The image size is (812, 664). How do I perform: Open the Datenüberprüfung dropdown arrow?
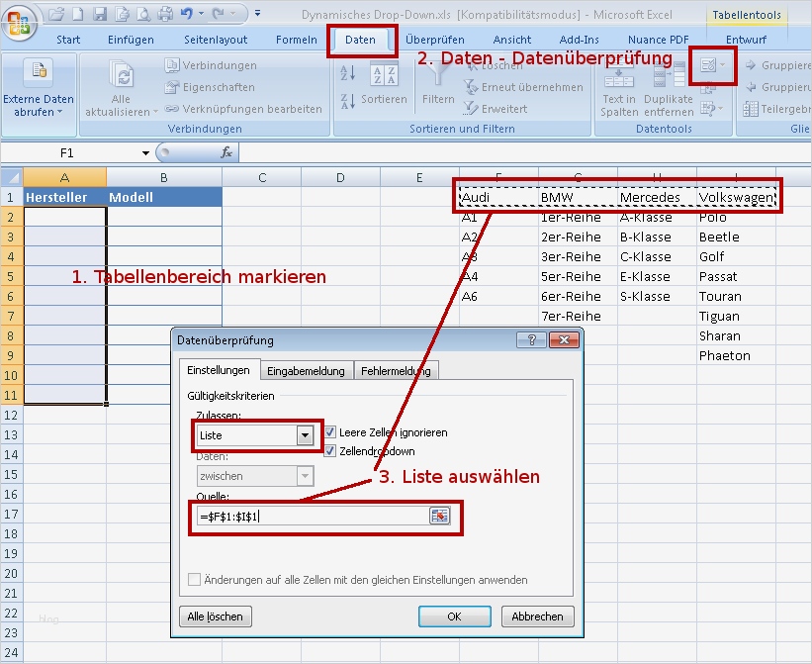coord(723,65)
